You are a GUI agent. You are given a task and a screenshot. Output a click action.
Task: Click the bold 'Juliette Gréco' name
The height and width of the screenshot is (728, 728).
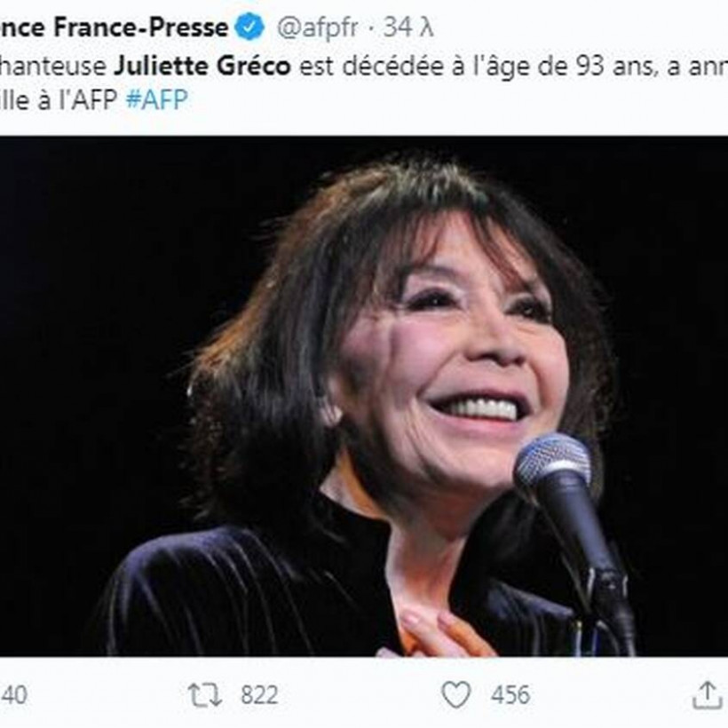coord(202,66)
